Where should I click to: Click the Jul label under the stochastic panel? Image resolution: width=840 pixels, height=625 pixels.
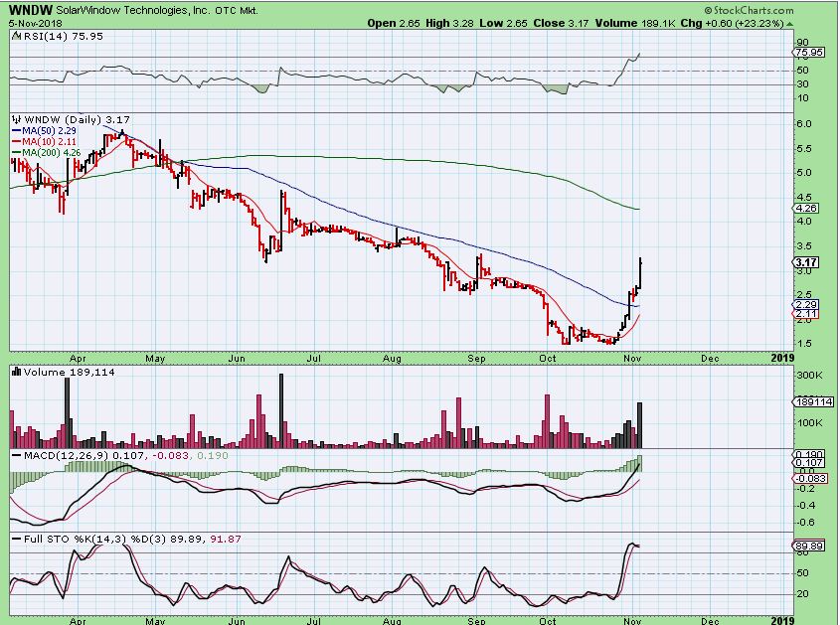tap(313, 621)
